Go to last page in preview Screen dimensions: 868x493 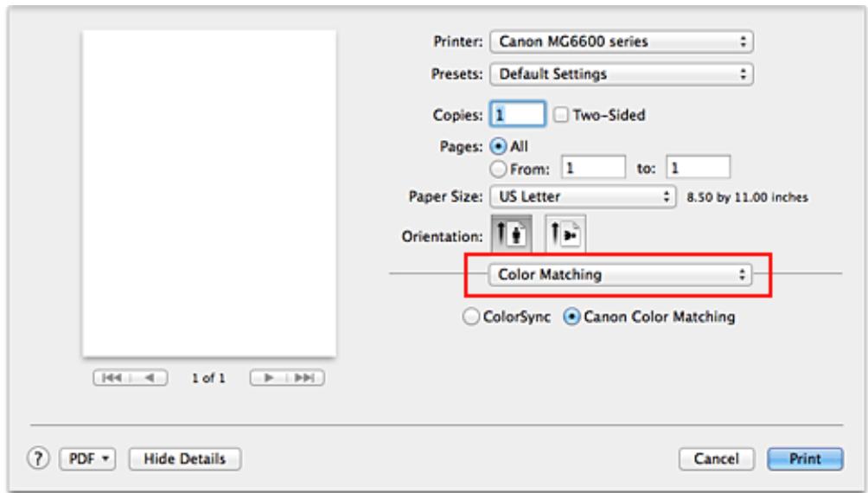click(x=305, y=378)
